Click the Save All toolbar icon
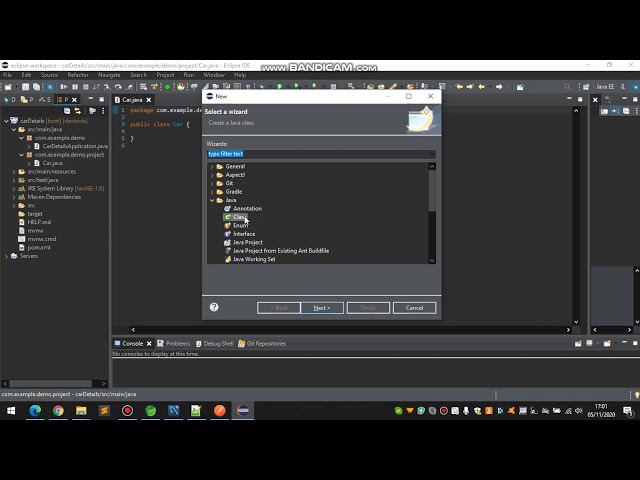The height and width of the screenshot is (480, 640). coord(36,87)
